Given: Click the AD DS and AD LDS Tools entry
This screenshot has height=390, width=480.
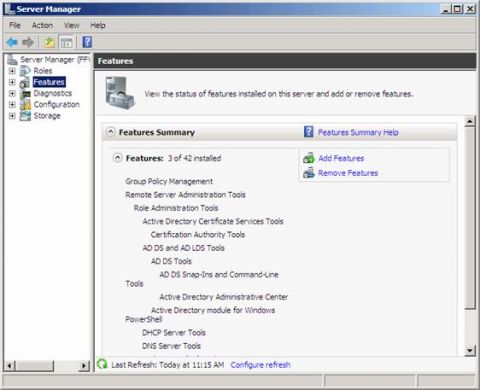Looking at the screenshot, I should pyautogui.click(x=183, y=248).
